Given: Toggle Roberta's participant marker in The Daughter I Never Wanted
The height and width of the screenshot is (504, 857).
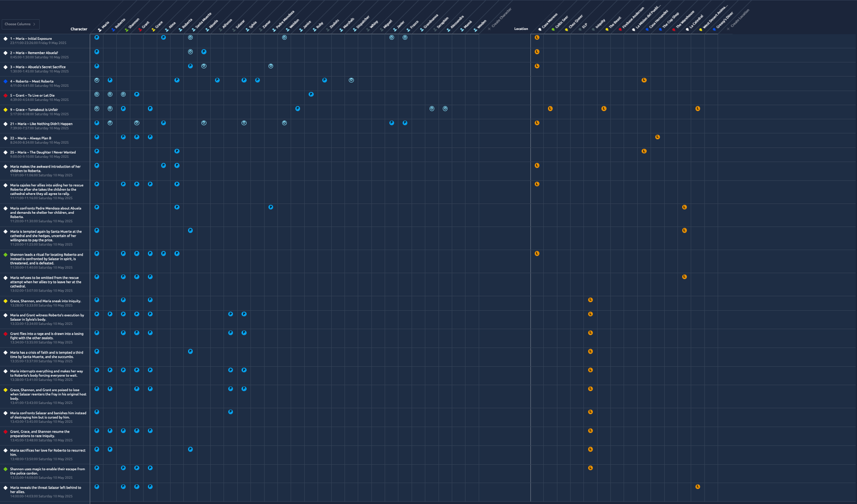Looking at the screenshot, I should click(x=177, y=151).
